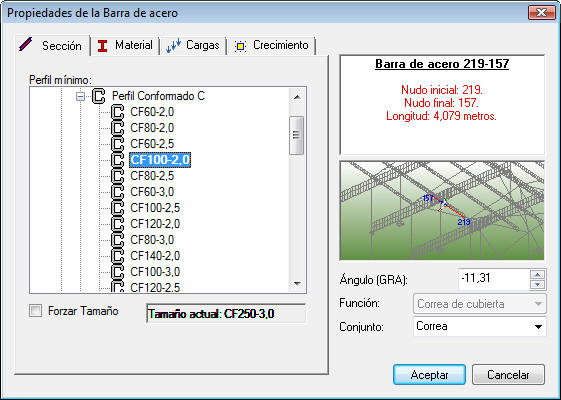The width and height of the screenshot is (561, 400).
Task: Collapse the Perfil Conformado C tree node
Action: click(81, 96)
